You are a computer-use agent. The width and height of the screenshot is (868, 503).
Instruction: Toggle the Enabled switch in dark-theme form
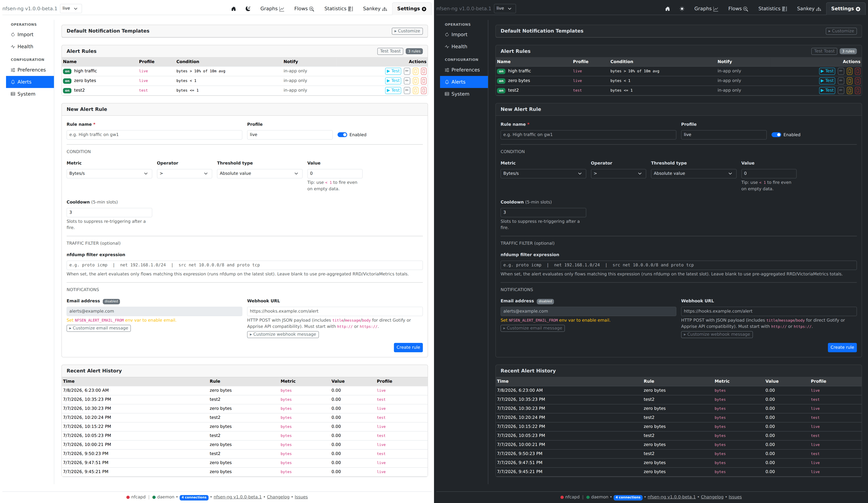coord(776,135)
